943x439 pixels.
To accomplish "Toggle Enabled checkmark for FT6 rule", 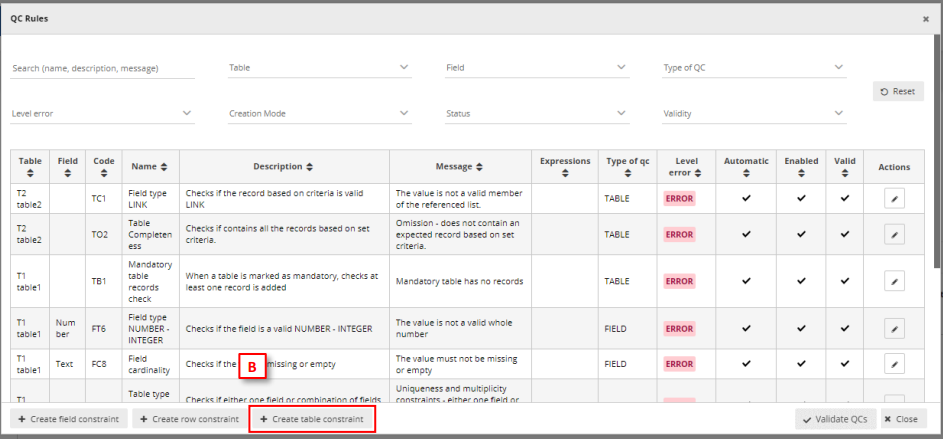I will point(801,328).
